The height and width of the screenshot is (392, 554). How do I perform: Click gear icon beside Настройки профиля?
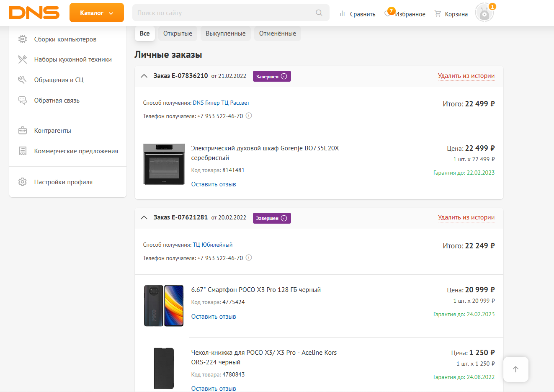(23, 182)
